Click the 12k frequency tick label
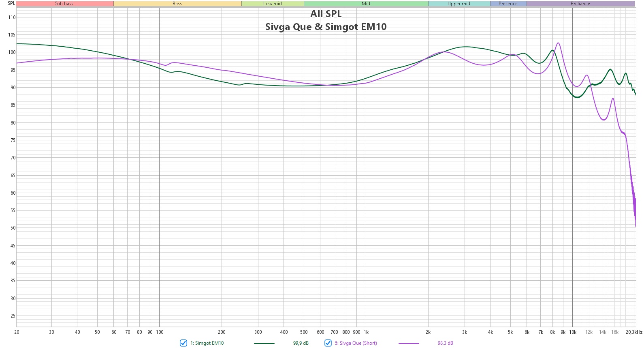This screenshot has width=644, height=348. coord(589,332)
